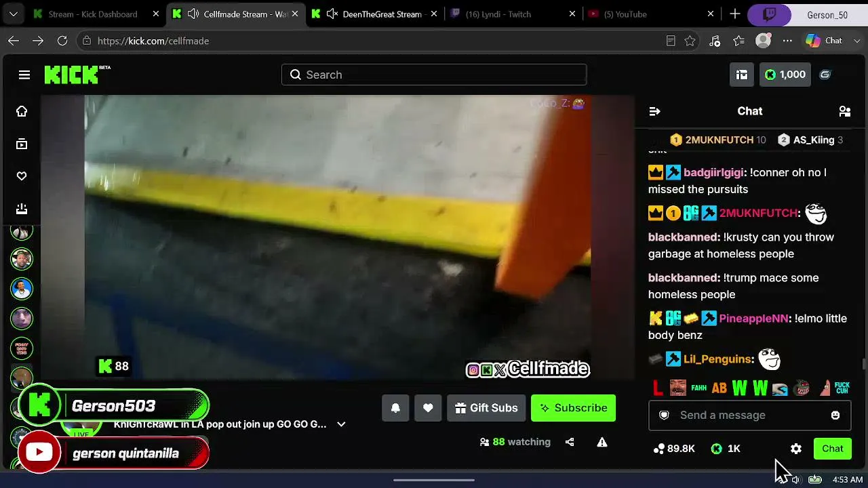This screenshot has height=488, width=868.
Task: Switch to the YouTube tab
Action: click(650, 14)
